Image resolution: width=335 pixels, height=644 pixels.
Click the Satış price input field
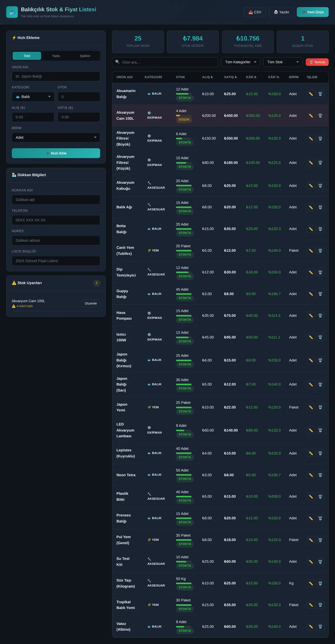(x=79, y=117)
